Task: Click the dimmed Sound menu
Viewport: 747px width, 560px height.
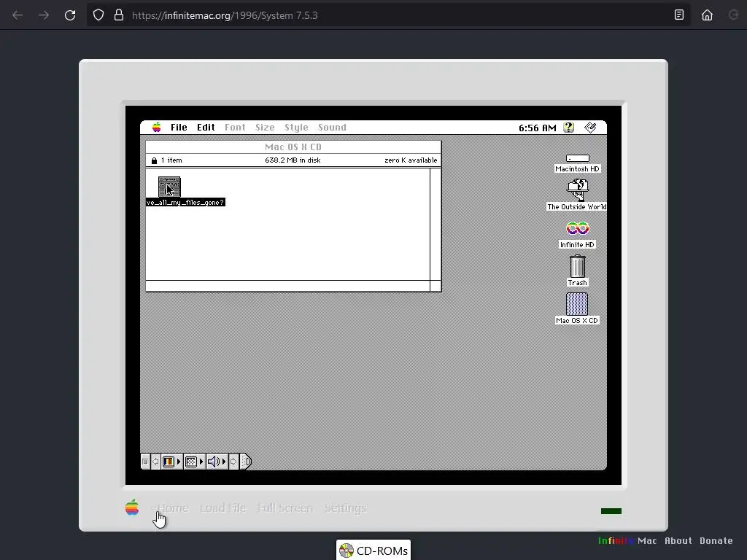Action: point(332,127)
